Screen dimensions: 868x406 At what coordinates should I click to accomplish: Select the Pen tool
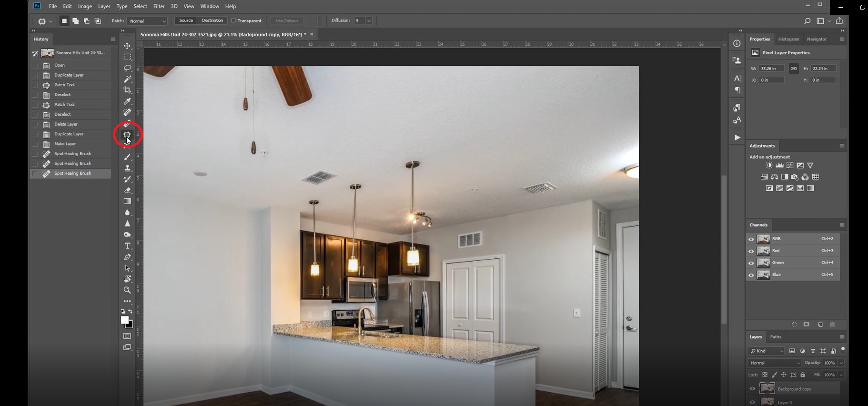pos(127,257)
